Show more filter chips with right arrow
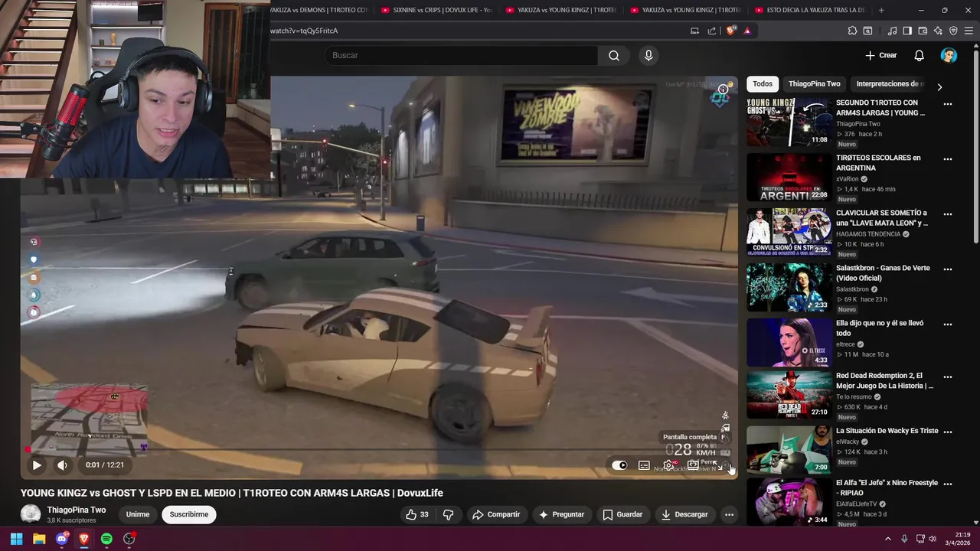The height and width of the screenshot is (551, 980). pos(939,87)
